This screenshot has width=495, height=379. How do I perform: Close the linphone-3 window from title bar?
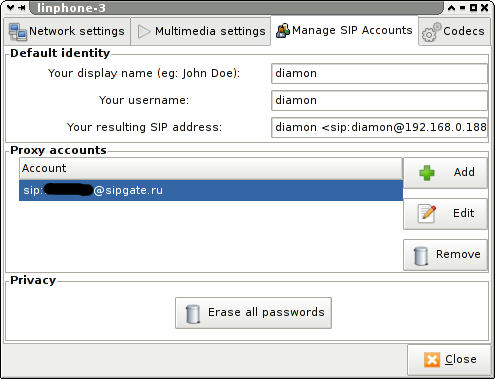pos(485,8)
